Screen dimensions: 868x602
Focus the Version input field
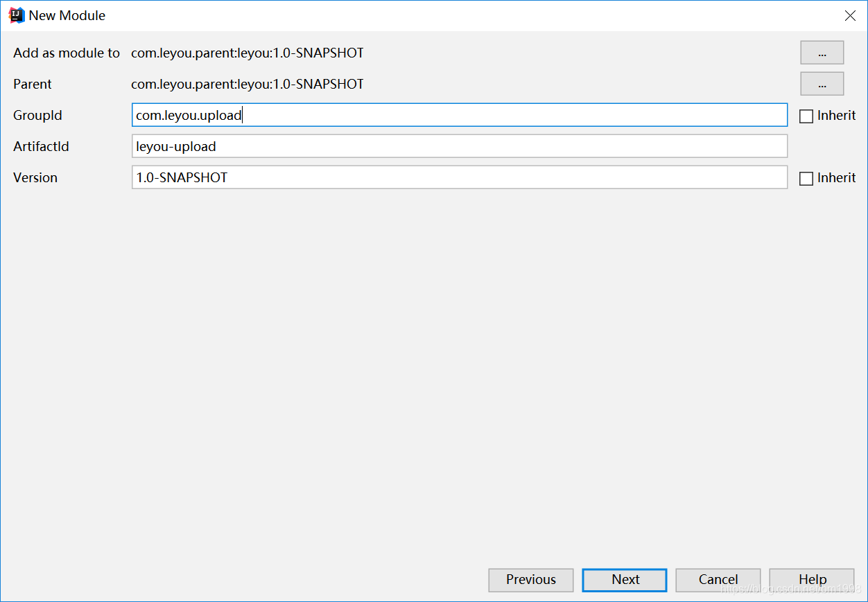pos(460,177)
